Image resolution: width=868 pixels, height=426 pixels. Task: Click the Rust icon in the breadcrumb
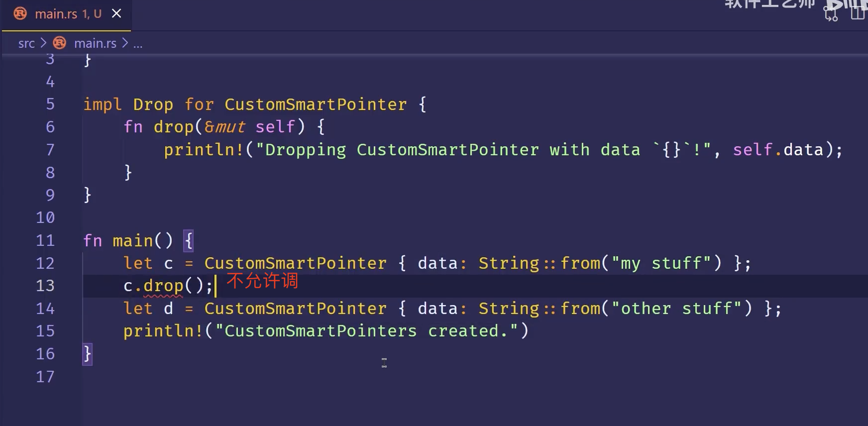(60, 43)
